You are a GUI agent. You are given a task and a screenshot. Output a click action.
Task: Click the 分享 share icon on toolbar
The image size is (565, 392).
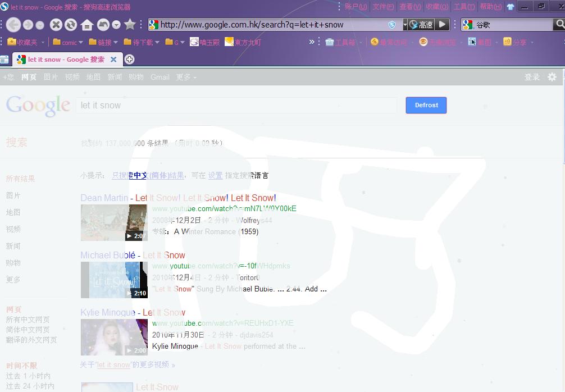point(506,42)
